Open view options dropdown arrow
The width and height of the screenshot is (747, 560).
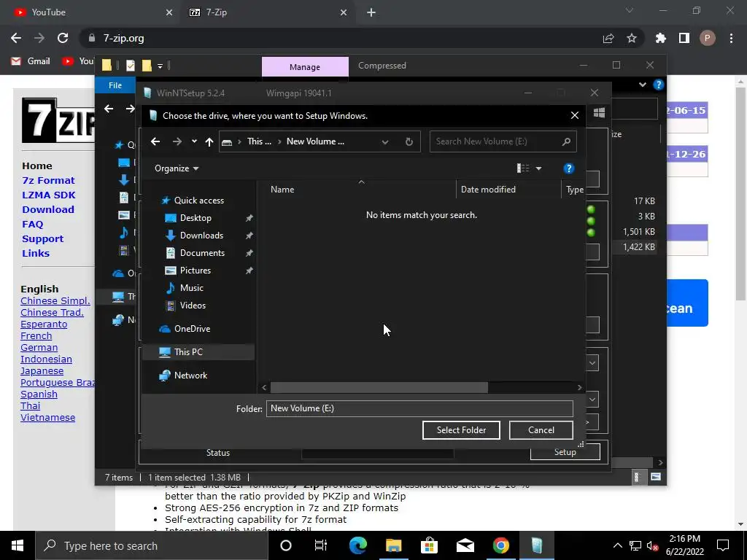[x=538, y=168]
